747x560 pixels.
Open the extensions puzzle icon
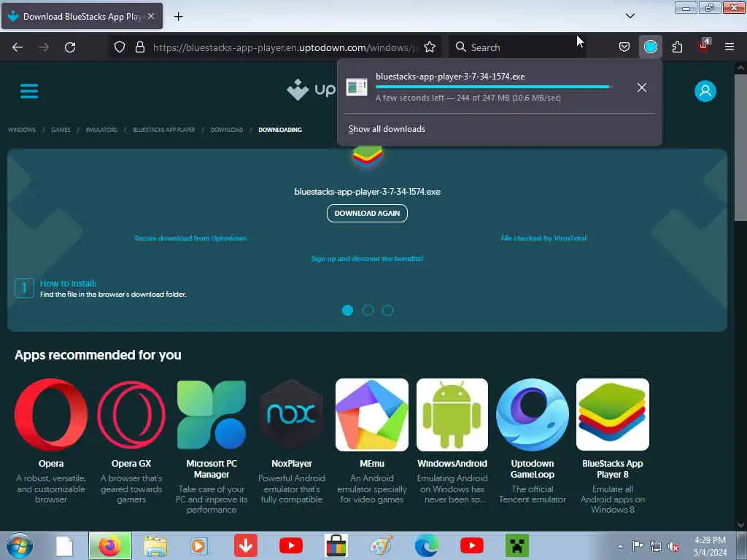pyautogui.click(x=677, y=47)
